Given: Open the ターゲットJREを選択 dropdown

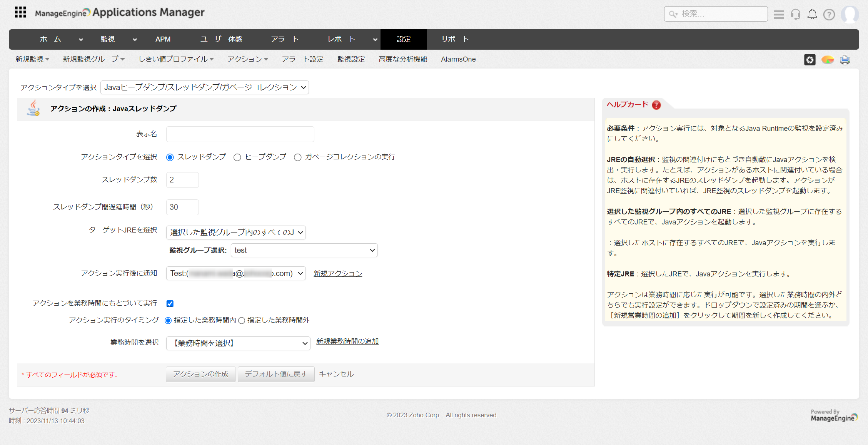Looking at the screenshot, I should coord(236,233).
